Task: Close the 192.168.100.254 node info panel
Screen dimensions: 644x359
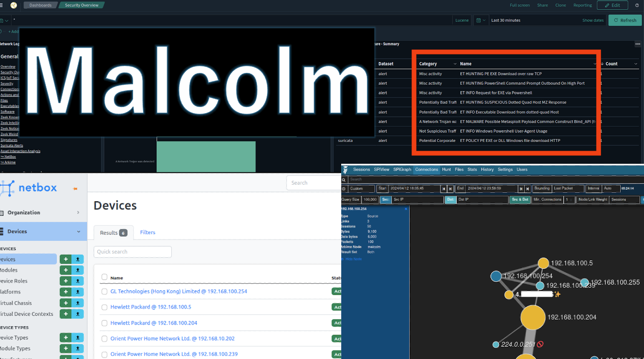Action: pos(406,209)
